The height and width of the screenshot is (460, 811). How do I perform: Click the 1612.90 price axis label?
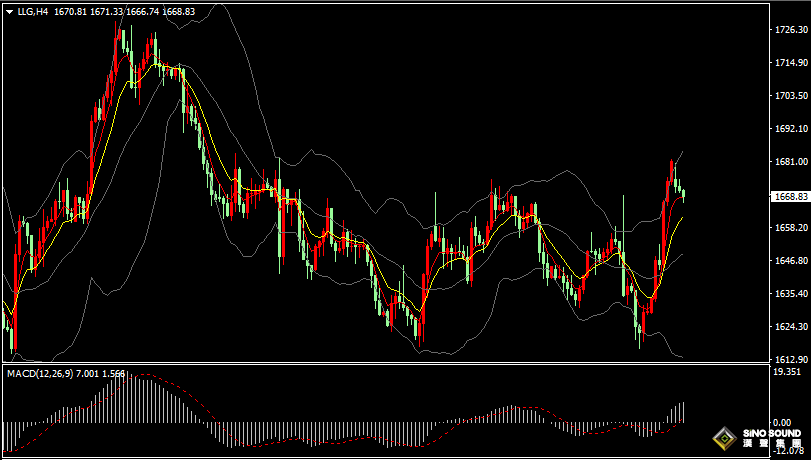coord(790,359)
